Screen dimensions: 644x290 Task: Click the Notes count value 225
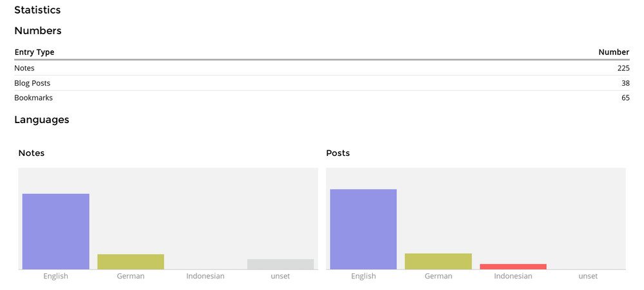coord(622,68)
